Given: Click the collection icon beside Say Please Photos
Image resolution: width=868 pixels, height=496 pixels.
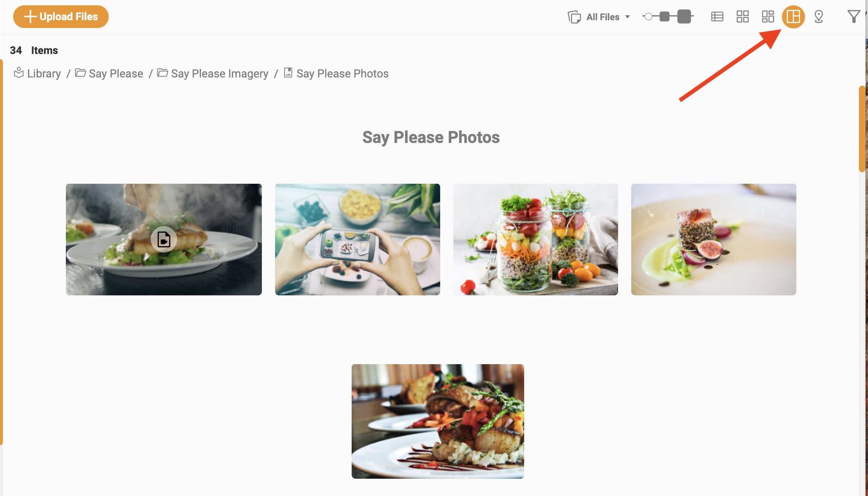Looking at the screenshot, I should pyautogui.click(x=288, y=73).
